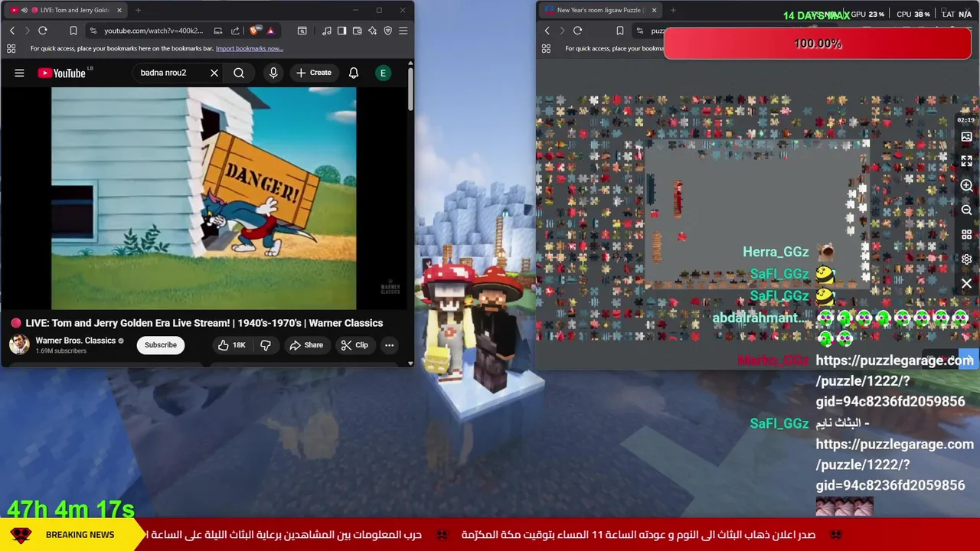The image size is (980, 551).
Task: Start voice search with the microphone icon
Action: 273,73
